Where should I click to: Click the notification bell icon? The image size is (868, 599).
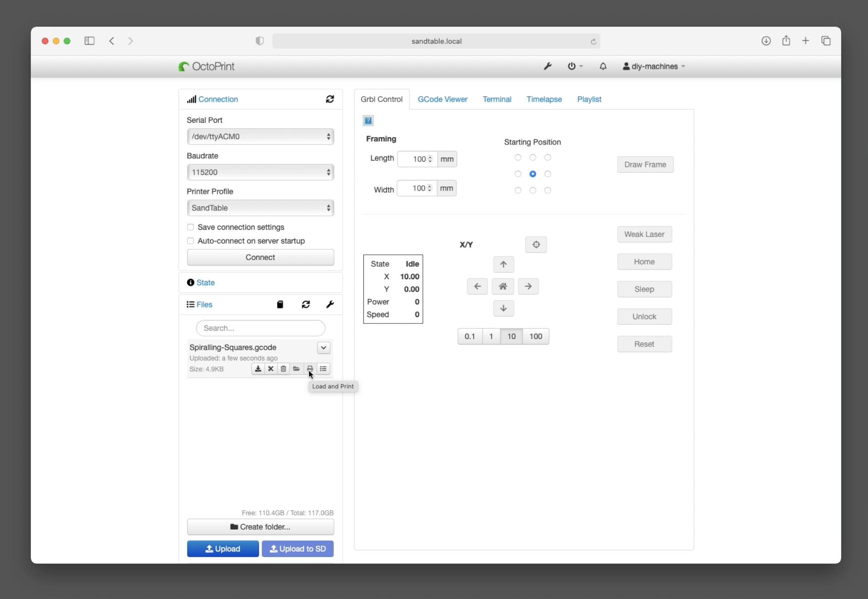point(603,66)
